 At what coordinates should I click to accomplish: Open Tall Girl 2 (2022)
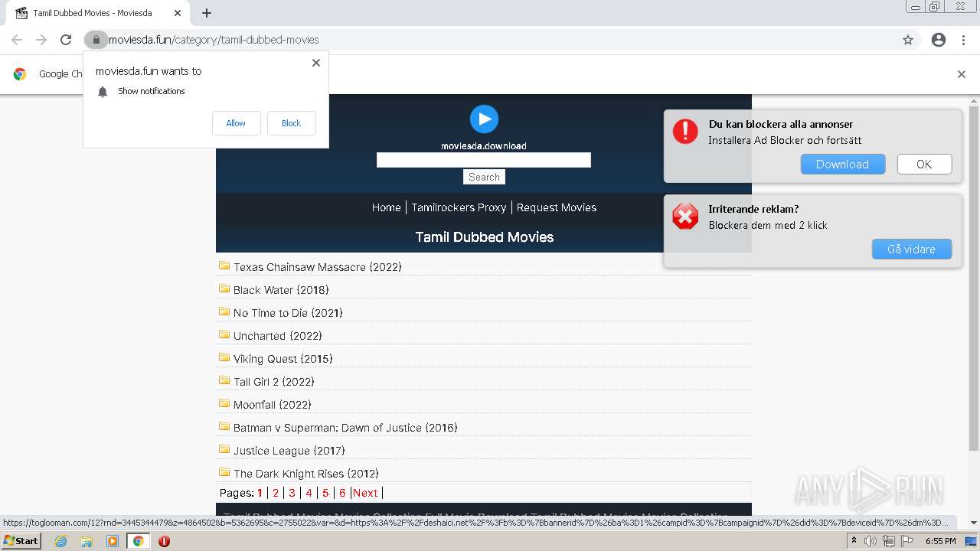273,382
